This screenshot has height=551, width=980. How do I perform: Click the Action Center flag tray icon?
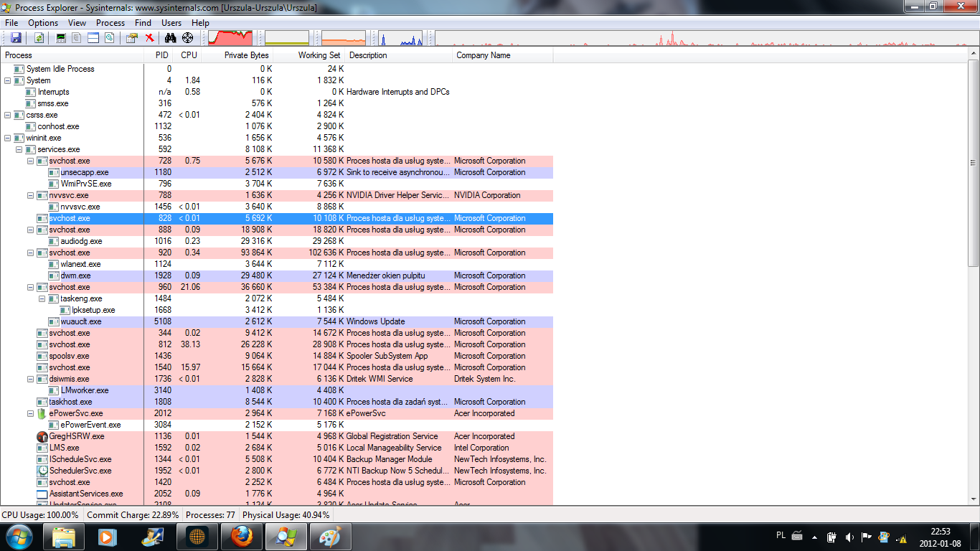(x=867, y=537)
